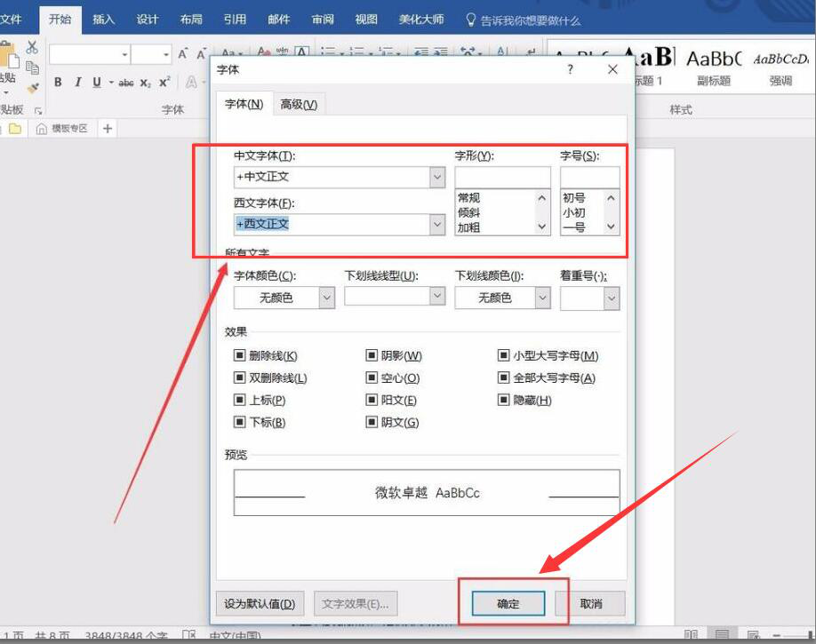The height and width of the screenshot is (644, 816).
Task: Toggle the 阴影(W) checkbox
Action: [x=371, y=355]
